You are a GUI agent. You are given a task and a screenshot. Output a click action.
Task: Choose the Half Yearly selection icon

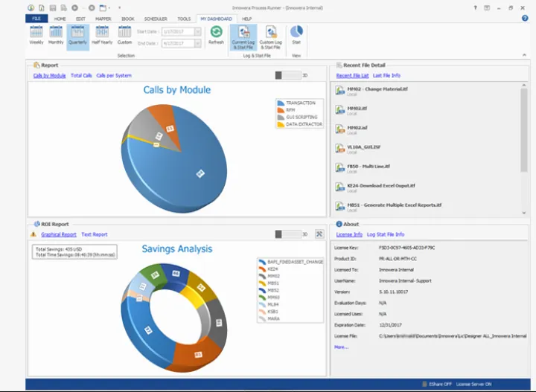pos(101,34)
